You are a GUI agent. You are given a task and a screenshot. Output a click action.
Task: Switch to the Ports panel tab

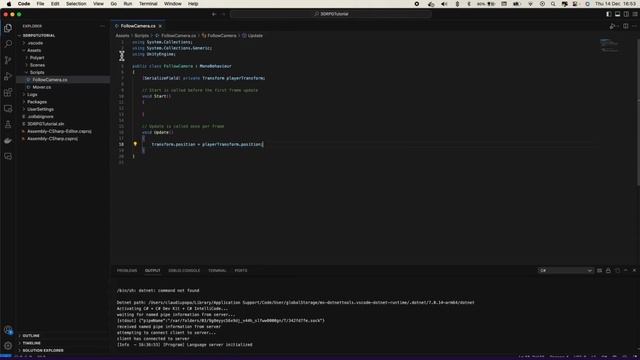241,271
